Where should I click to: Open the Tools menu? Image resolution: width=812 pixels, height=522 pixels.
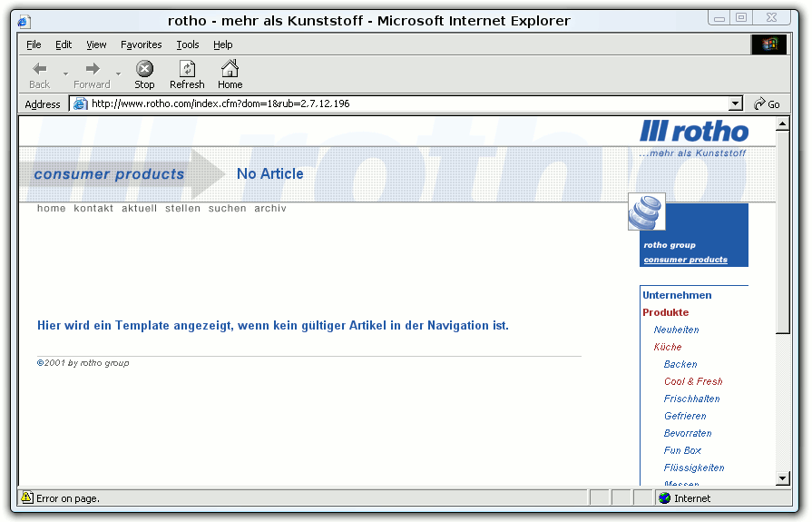pos(188,44)
